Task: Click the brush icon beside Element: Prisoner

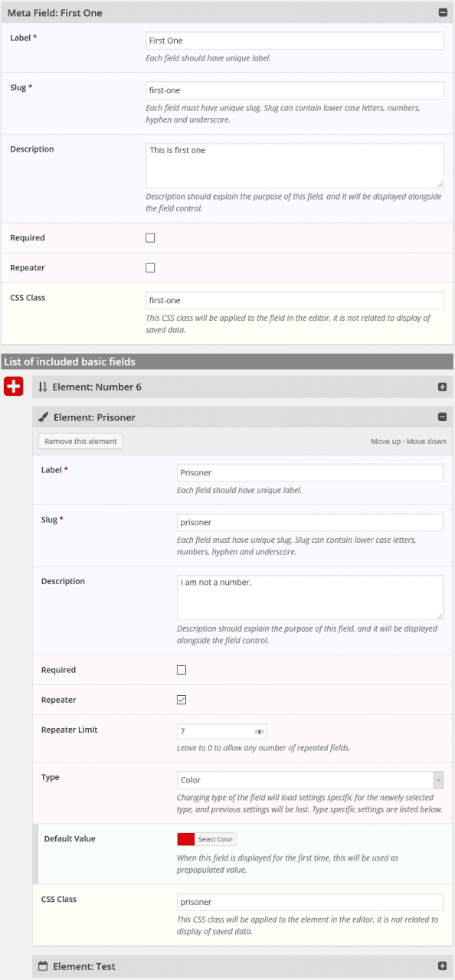Action: coord(44,417)
